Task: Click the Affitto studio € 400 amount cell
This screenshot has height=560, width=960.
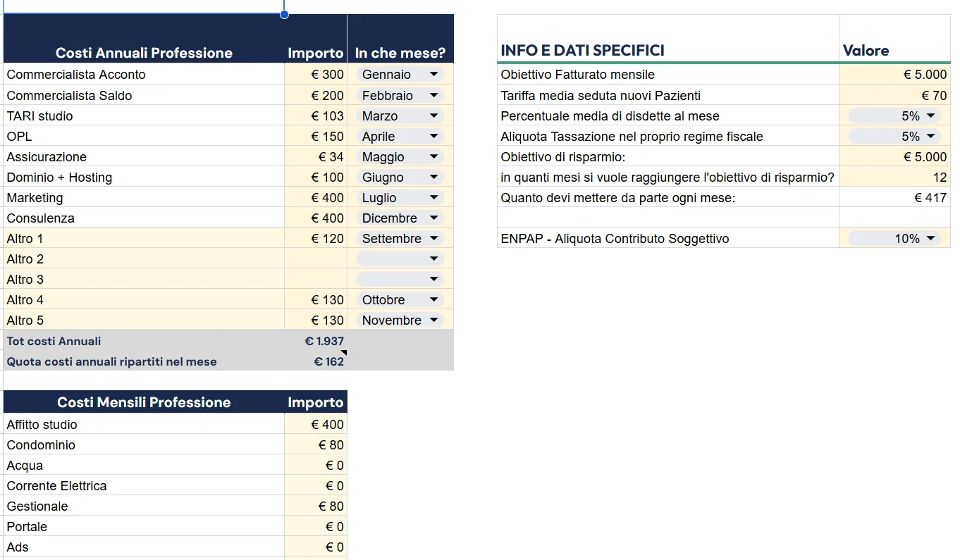Action: click(x=316, y=425)
